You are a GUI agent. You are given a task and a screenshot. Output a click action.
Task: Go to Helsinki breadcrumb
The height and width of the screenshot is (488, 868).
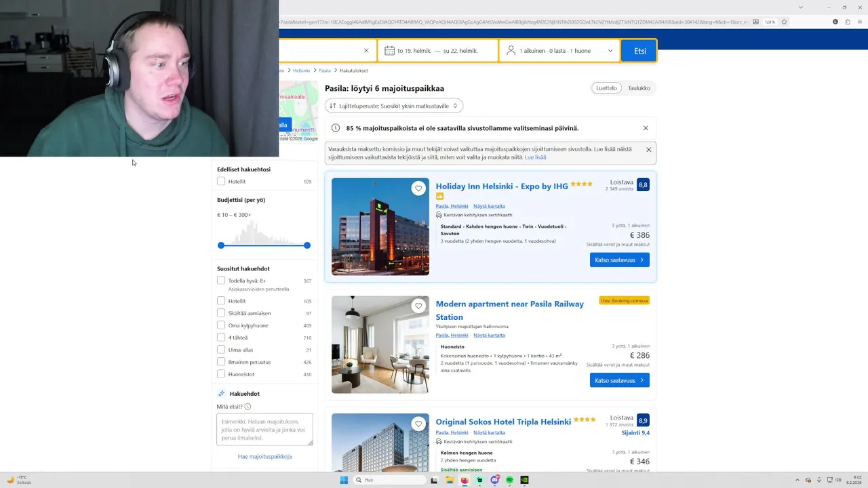click(301, 70)
